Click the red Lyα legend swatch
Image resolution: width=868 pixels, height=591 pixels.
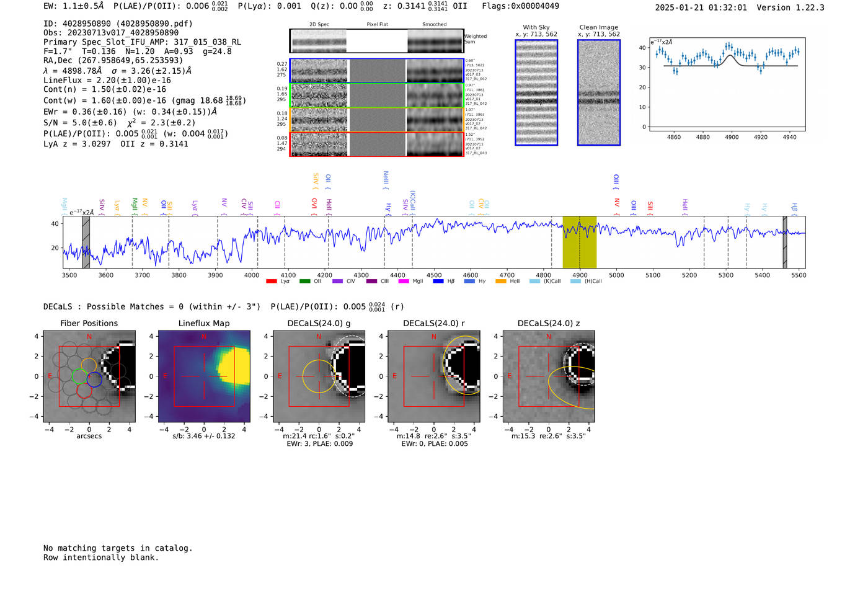(x=271, y=282)
